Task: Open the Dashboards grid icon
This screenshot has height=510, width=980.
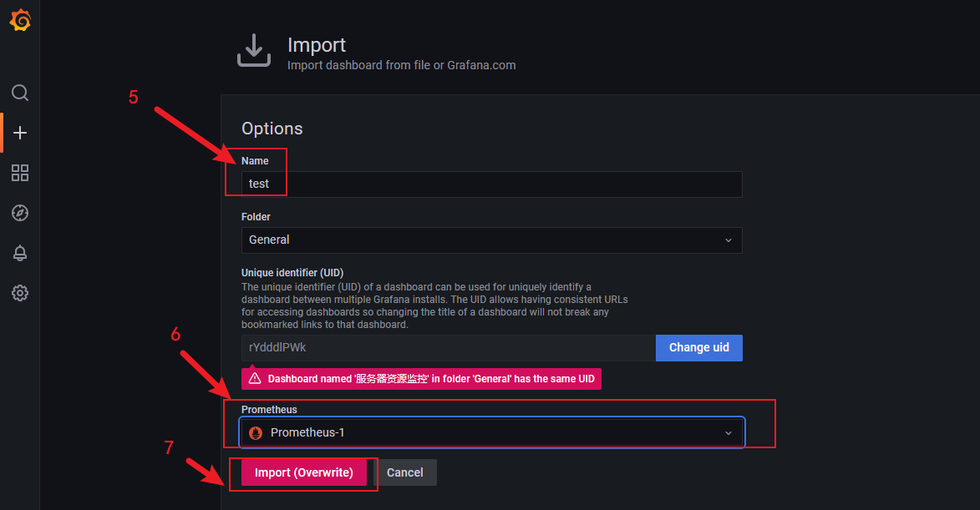Action: (x=20, y=173)
